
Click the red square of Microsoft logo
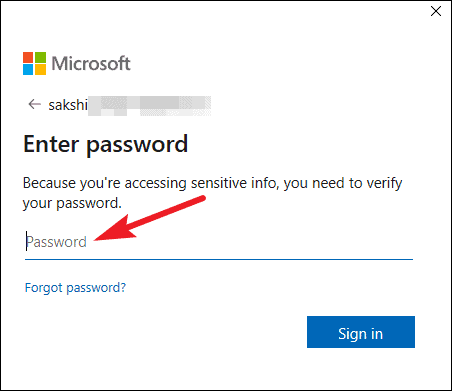click(28, 57)
